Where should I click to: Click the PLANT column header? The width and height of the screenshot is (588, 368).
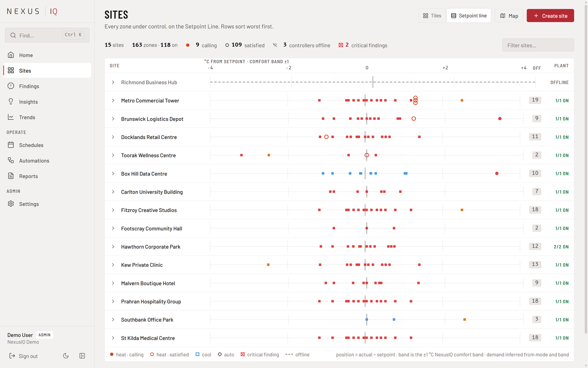click(562, 66)
